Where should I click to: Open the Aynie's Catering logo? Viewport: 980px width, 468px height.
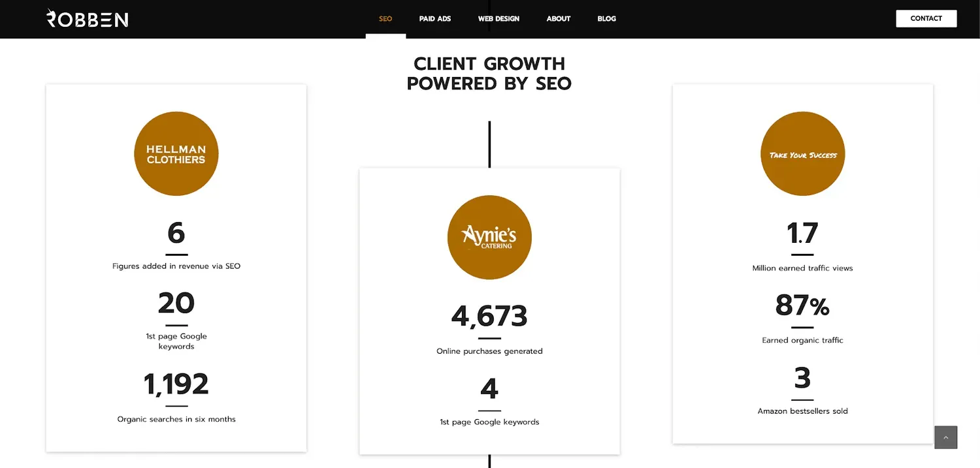point(489,237)
